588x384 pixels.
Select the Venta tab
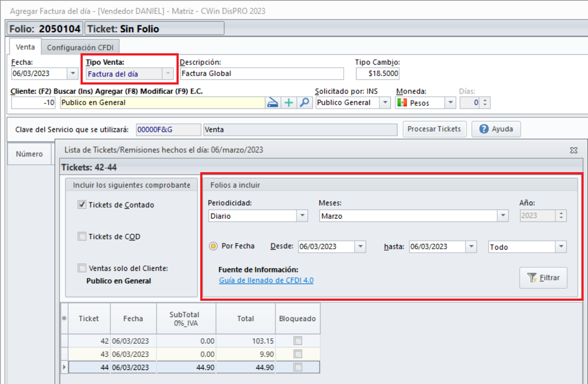click(x=25, y=47)
